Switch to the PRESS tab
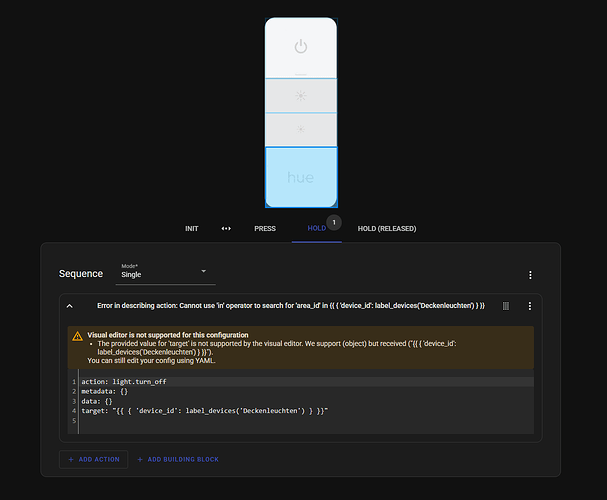Viewport: 607px width, 500px height. pos(265,229)
